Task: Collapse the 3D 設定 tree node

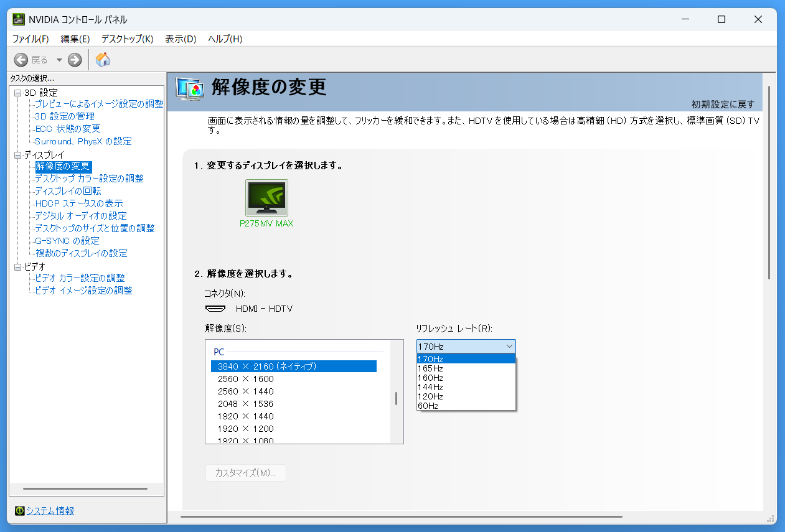Action: point(17,93)
